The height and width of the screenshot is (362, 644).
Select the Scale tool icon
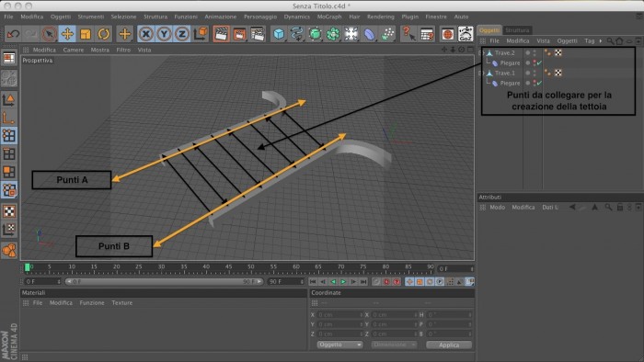click(x=85, y=34)
